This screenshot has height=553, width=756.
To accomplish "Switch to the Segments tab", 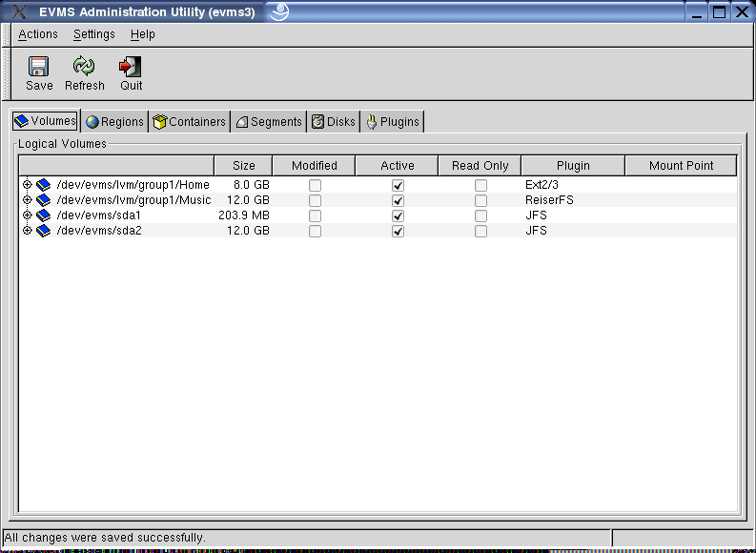I will (269, 122).
